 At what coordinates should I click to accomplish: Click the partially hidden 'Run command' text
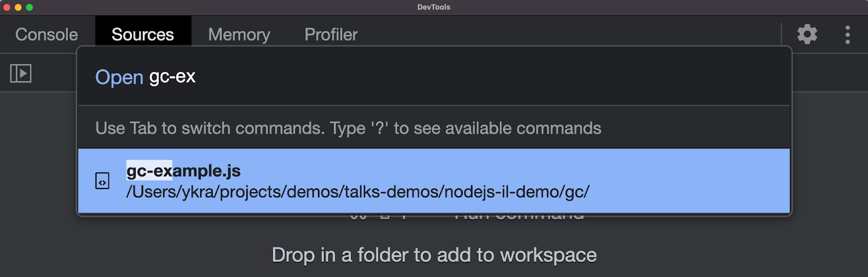(x=519, y=218)
